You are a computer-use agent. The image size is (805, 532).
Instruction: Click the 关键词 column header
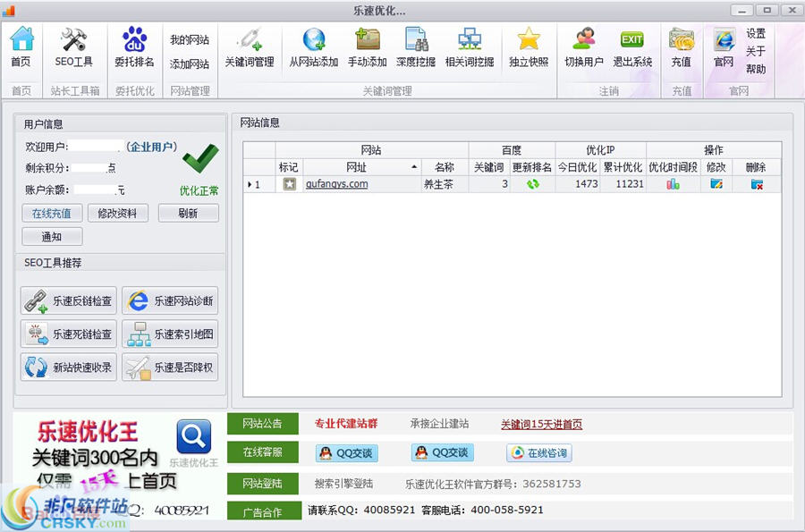[x=488, y=167]
